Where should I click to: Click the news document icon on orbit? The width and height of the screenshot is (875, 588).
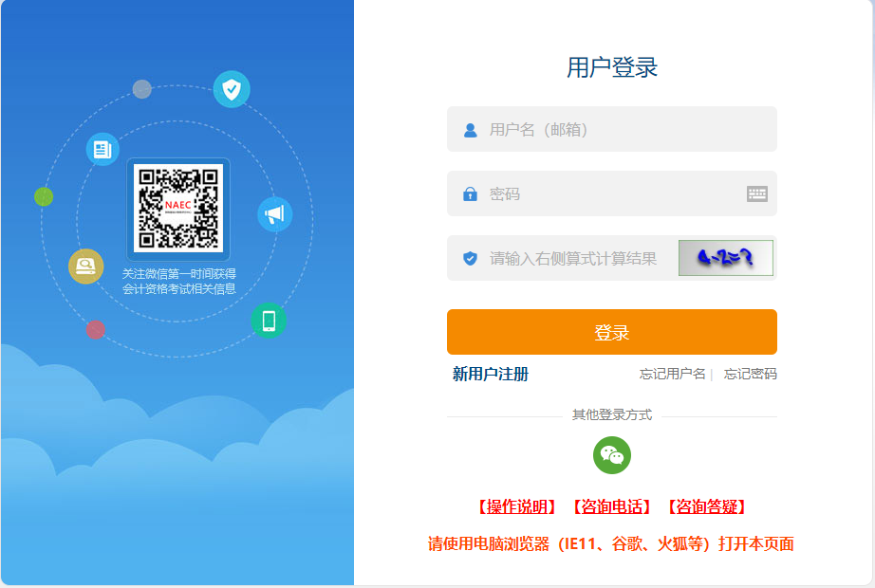point(102,150)
